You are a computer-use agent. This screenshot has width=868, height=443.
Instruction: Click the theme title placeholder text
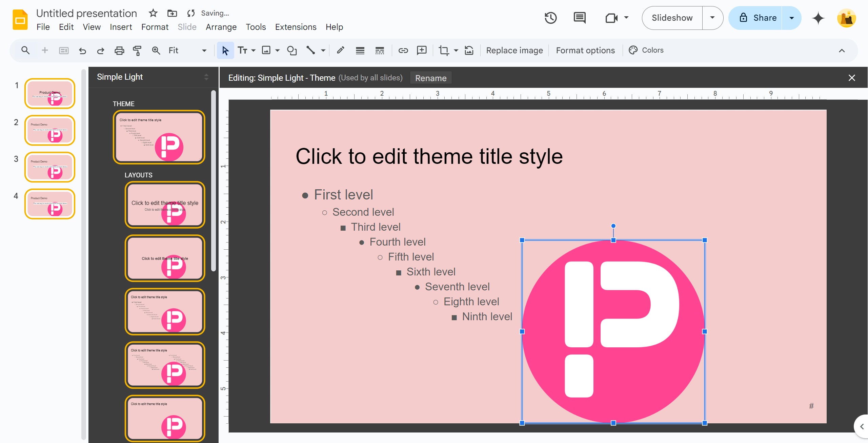tap(429, 157)
